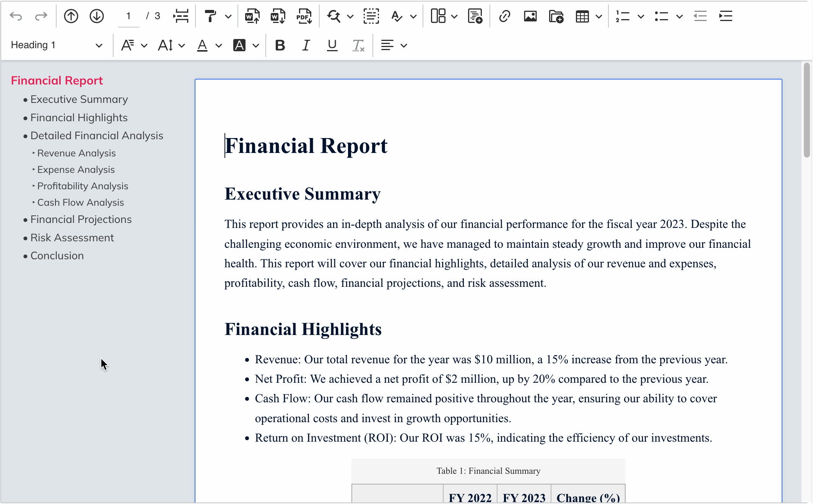The width and height of the screenshot is (813, 504).
Task: Click the Page break icon
Action: tap(181, 16)
